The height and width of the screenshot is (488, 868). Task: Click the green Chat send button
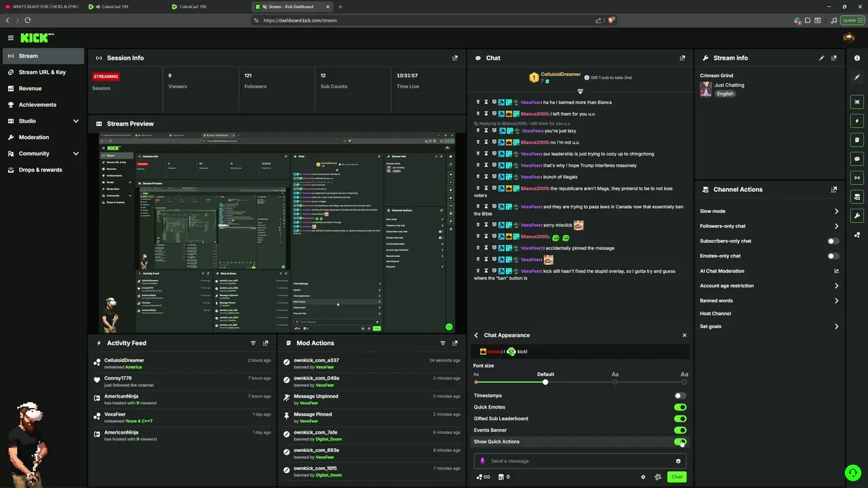click(677, 477)
